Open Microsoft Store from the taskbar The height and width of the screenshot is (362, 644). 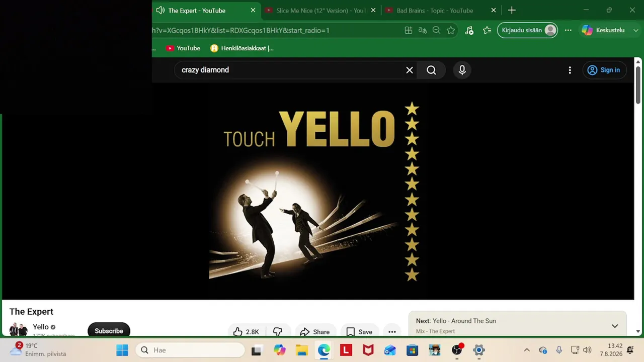coord(412,350)
